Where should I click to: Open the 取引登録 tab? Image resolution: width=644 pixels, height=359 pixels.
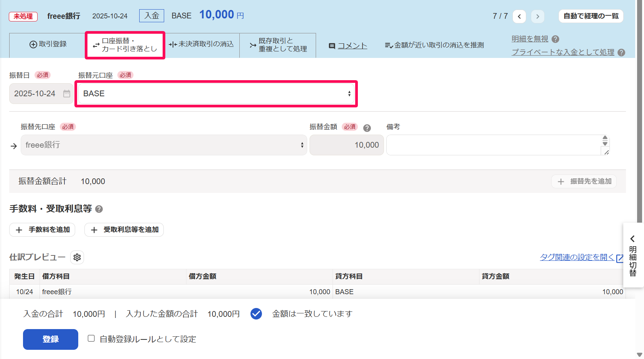pyautogui.click(x=48, y=44)
